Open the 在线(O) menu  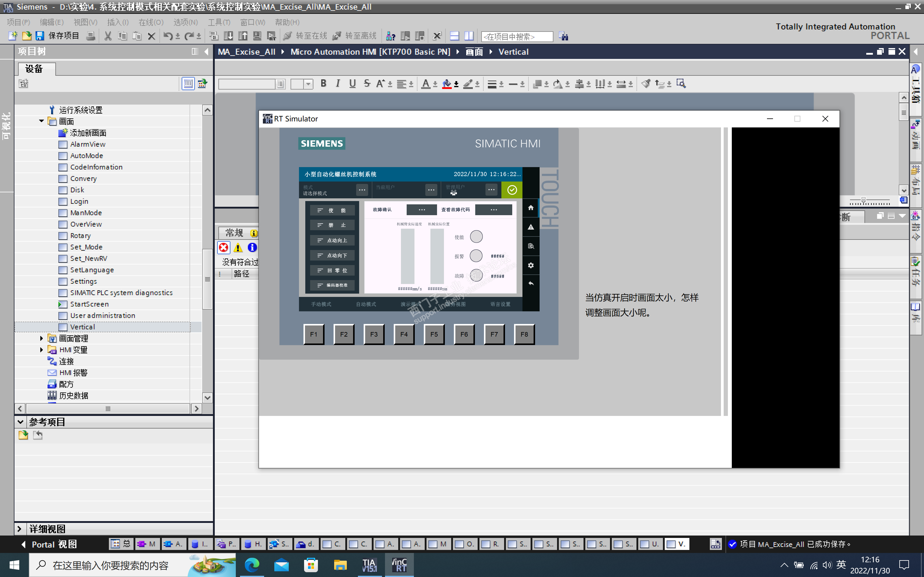[151, 22]
